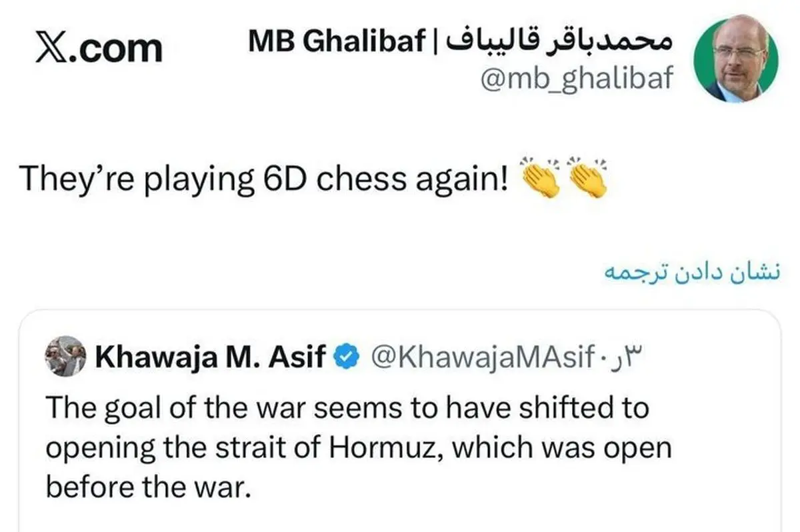This screenshot has width=800, height=532.
Task: Click the ".com" text beside X logo
Action: tap(120, 48)
